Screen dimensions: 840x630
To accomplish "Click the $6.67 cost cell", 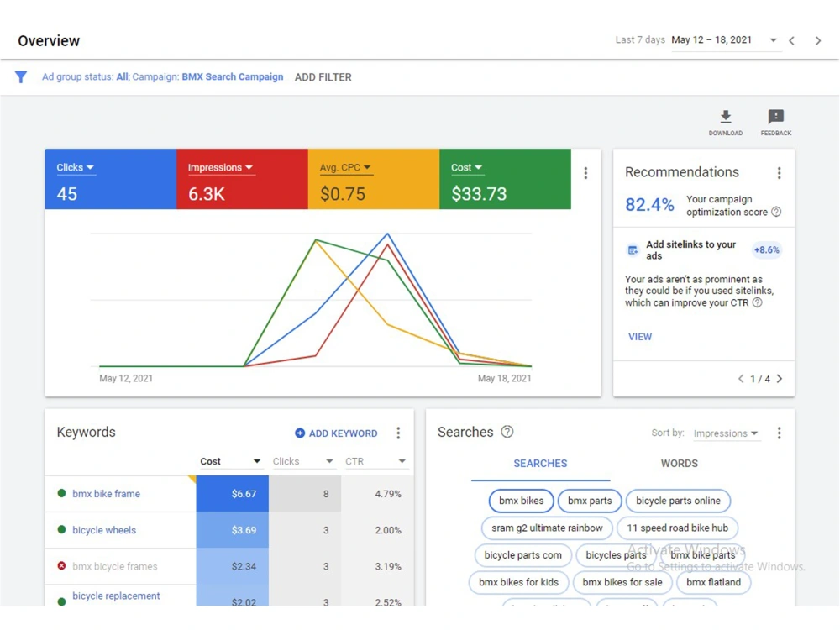I will (x=233, y=493).
